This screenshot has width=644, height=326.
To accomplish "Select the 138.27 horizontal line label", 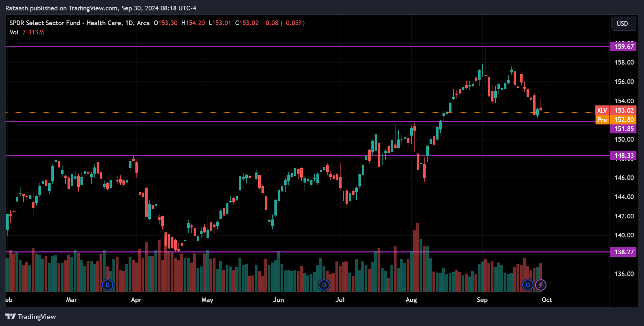I will tap(623, 252).
